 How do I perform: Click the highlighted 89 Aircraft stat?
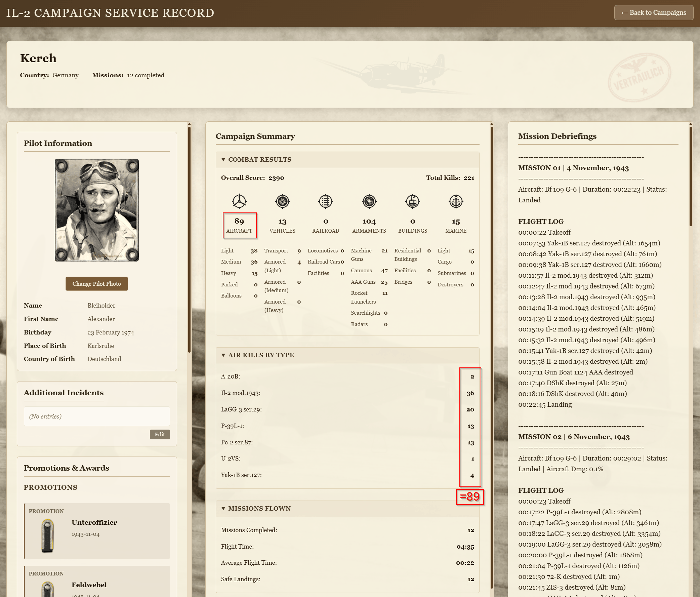(x=240, y=225)
